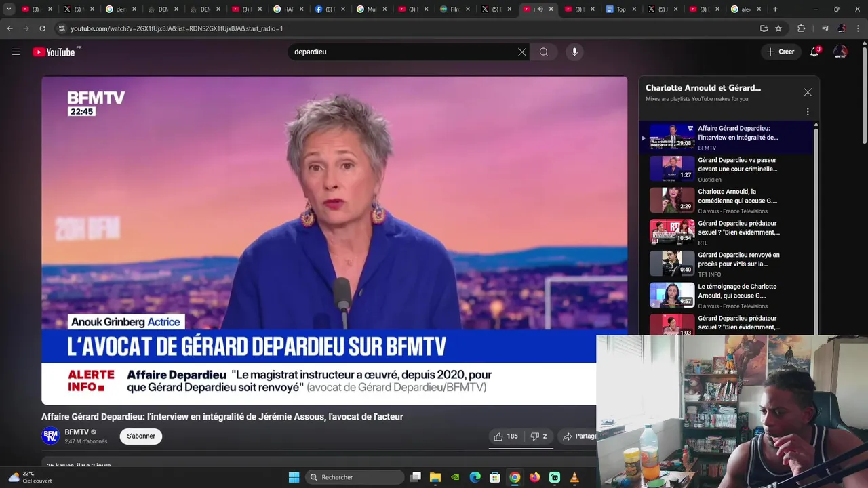868x488 pixels.
Task: Open Task View on the taskbar
Action: [416, 477]
